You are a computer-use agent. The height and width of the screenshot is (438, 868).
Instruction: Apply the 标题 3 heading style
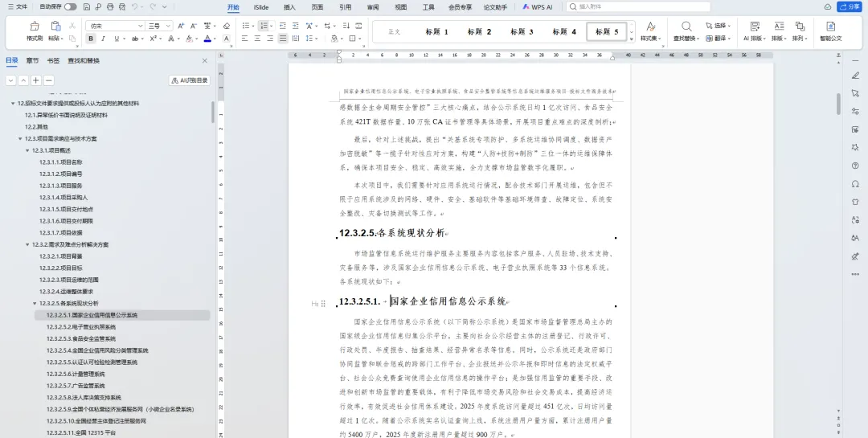[522, 32]
